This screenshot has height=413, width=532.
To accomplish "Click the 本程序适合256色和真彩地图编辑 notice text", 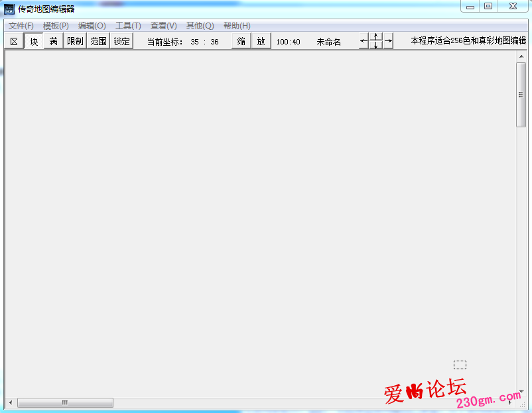I will point(468,40).
